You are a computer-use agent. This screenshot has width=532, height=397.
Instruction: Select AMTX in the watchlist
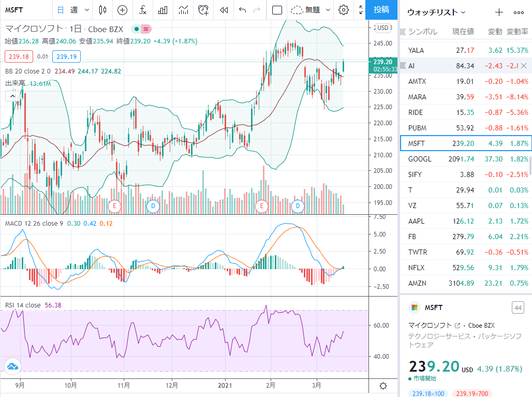click(466, 81)
